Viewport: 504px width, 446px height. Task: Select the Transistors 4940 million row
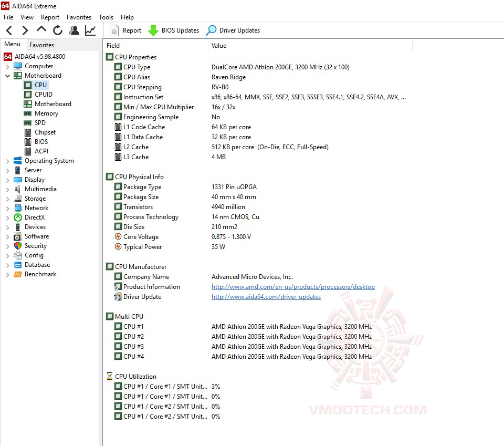[180, 207]
